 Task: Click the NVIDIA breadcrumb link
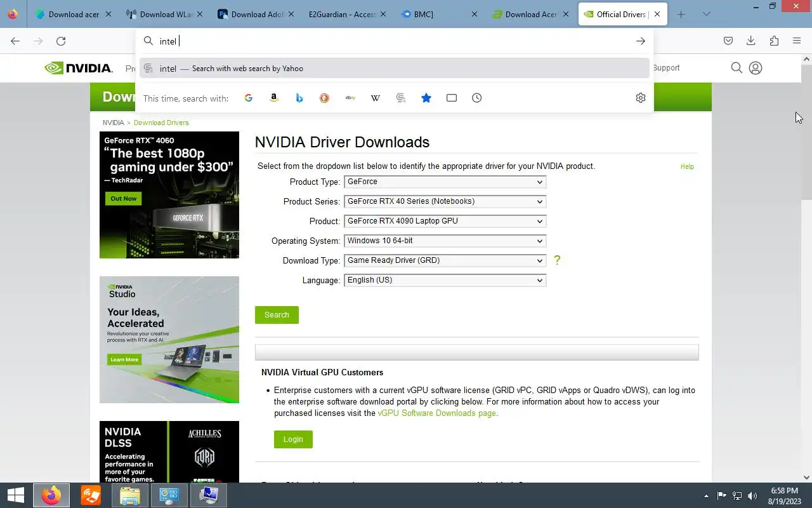[x=114, y=123]
